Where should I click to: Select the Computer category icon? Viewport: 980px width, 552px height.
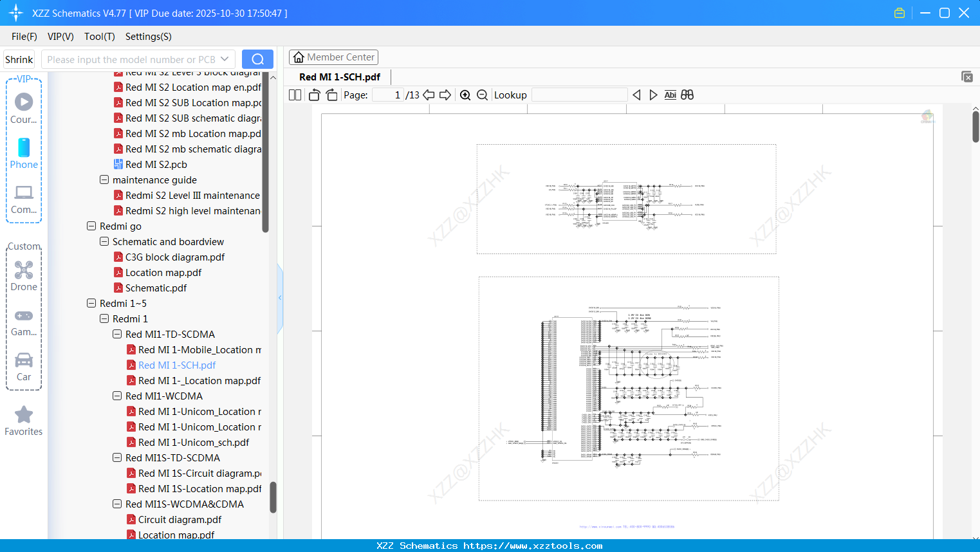[24, 199]
